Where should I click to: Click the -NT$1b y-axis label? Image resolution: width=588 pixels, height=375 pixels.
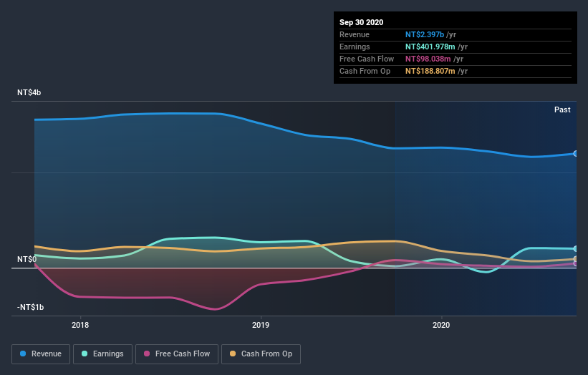tap(30, 307)
